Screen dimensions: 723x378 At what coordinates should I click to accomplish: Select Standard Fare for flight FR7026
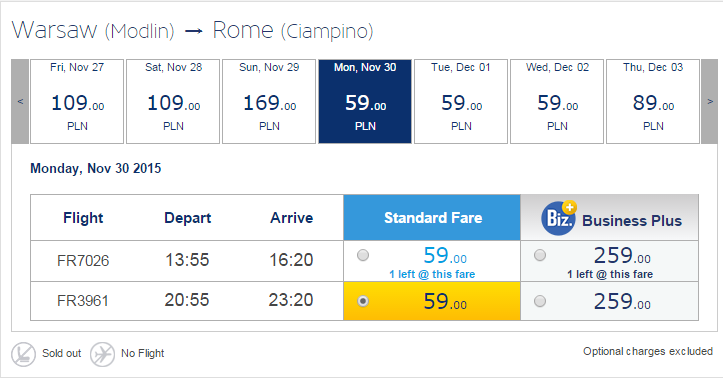click(363, 255)
